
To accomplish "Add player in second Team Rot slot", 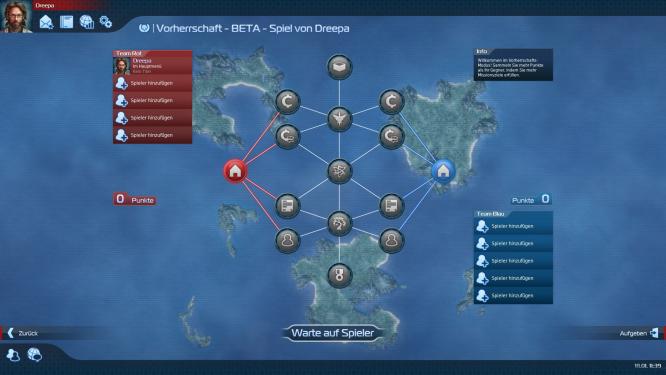I will [152, 100].
